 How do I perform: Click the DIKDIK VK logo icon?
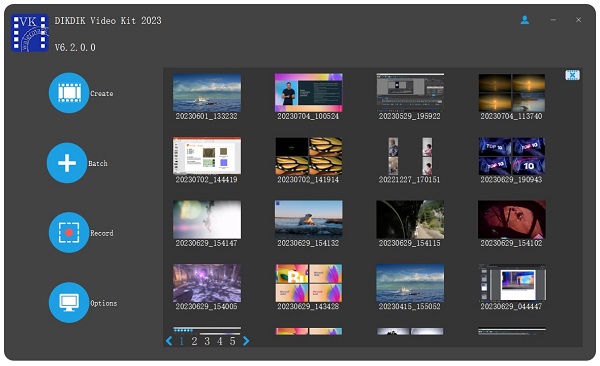[x=30, y=33]
